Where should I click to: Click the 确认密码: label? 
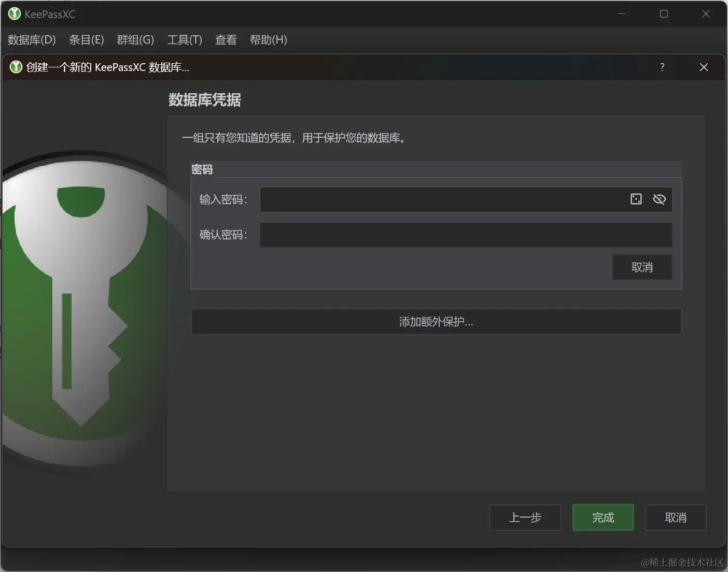[223, 235]
